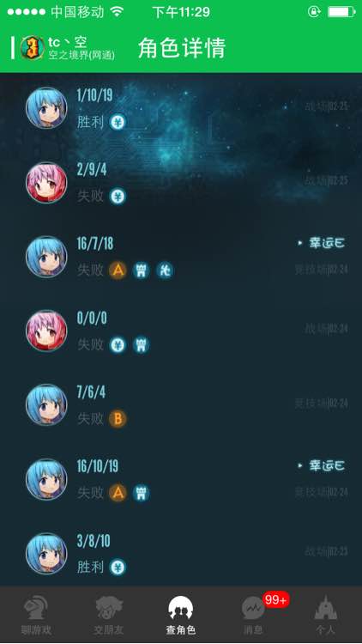Tap the ¥ coin badge in the 1/10/19 match
Viewport: 362px width, 644px height.
[x=118, y=122]
